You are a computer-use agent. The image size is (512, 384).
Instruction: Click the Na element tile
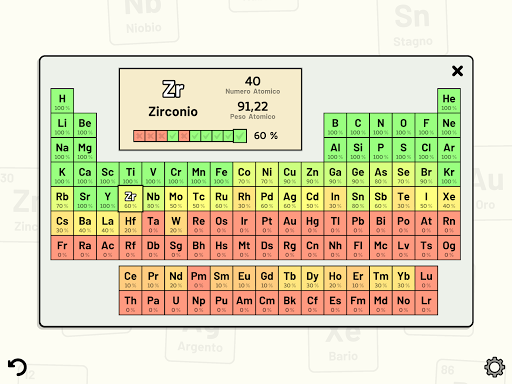(x=62, y=150)
